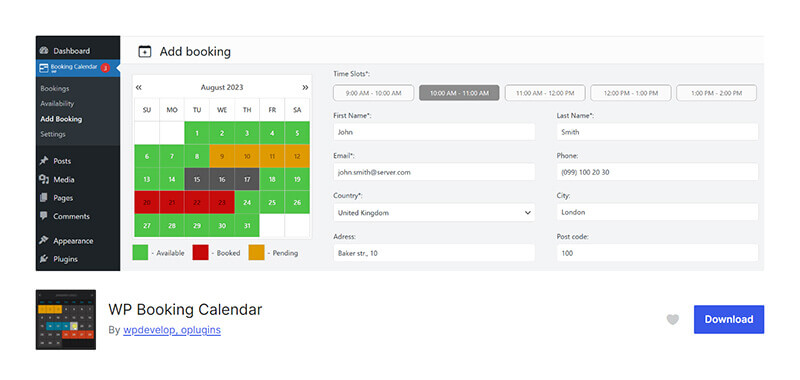
Task: Open the Media menu label
Action: [x=64, y=180]
